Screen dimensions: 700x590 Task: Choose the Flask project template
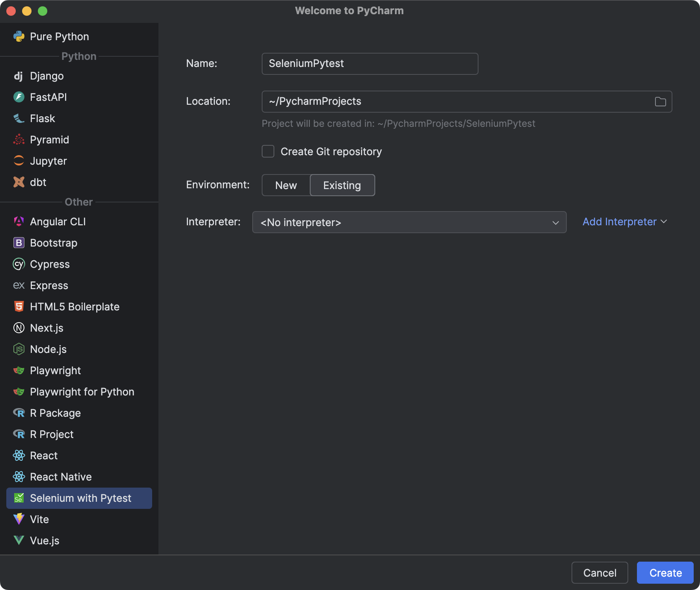(x=43, y=118)
